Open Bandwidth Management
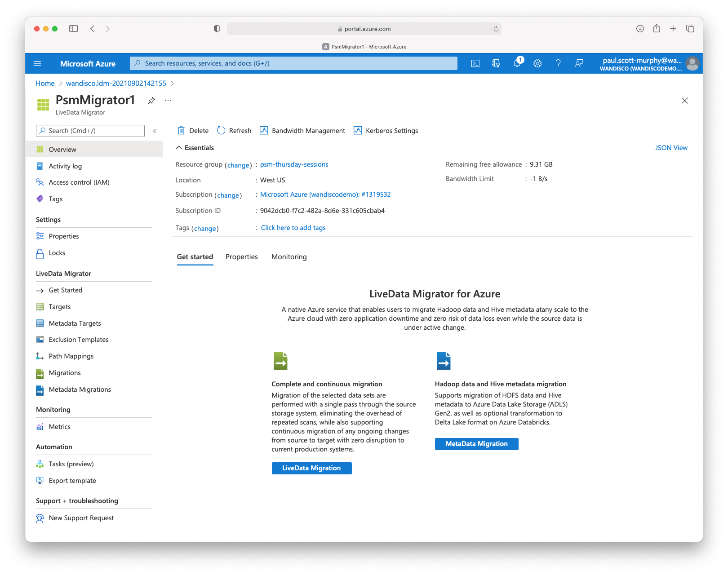 coord(302,131)
